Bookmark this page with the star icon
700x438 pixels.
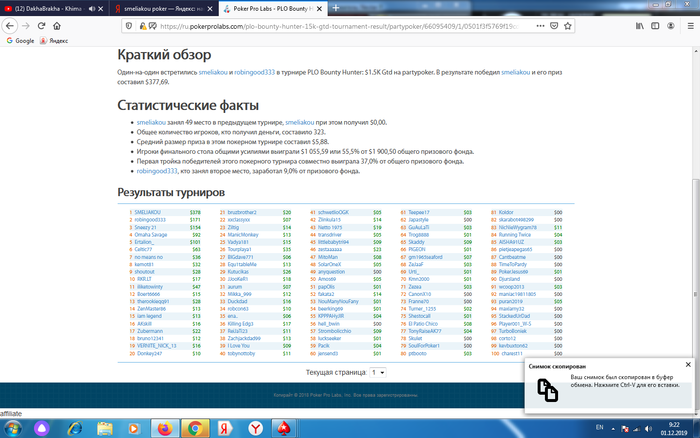567,26
